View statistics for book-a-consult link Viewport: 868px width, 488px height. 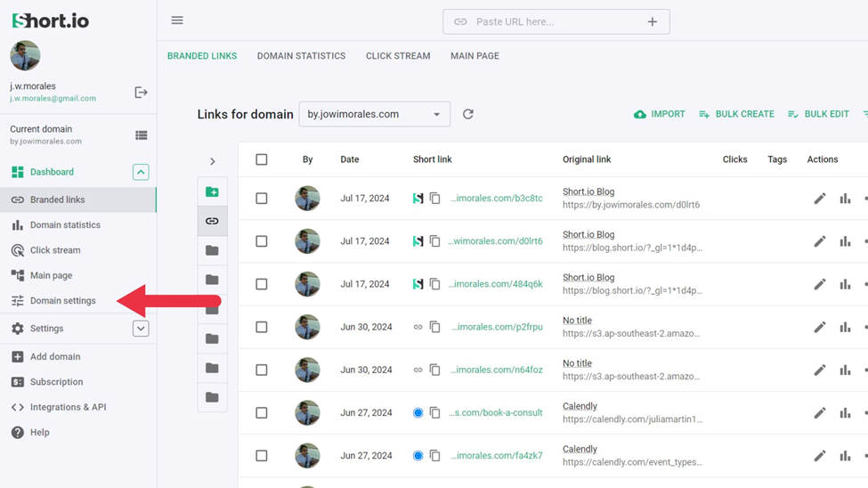(x=845, y=412)
